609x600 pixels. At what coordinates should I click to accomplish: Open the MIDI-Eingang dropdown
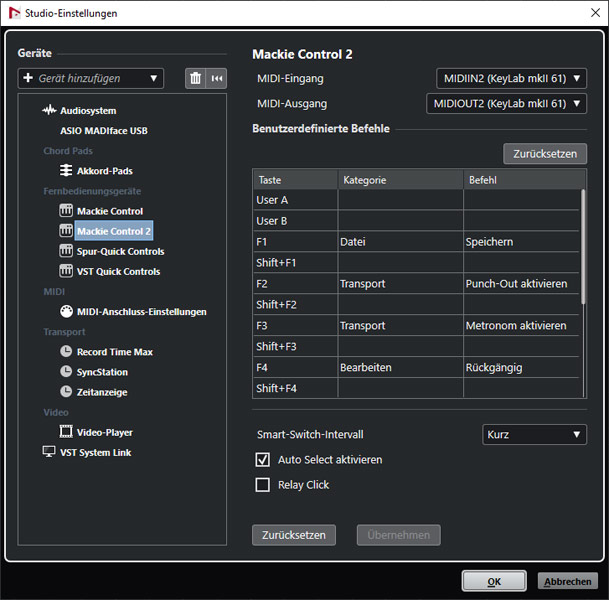pos(511,79)
